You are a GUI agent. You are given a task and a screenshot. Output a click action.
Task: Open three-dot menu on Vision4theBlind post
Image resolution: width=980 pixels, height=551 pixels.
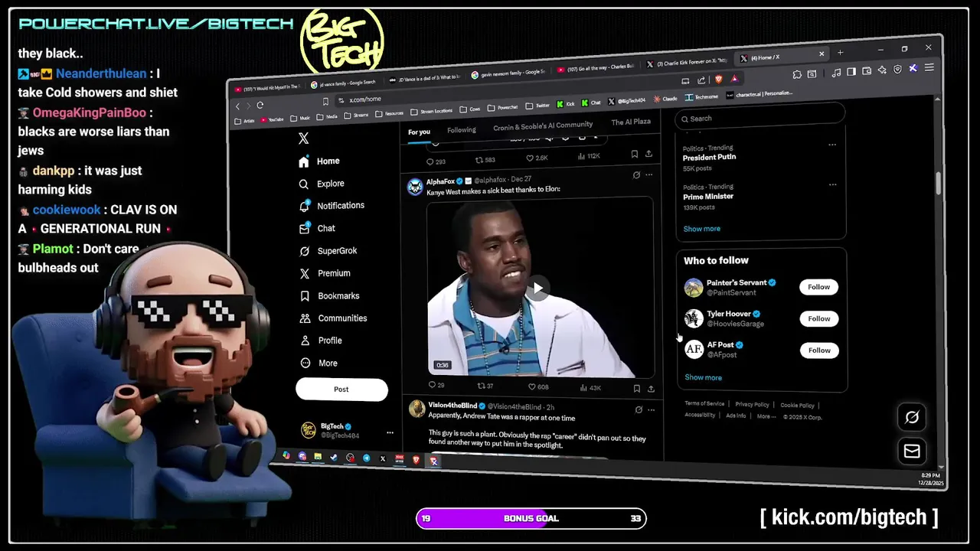tap(652, 409)
